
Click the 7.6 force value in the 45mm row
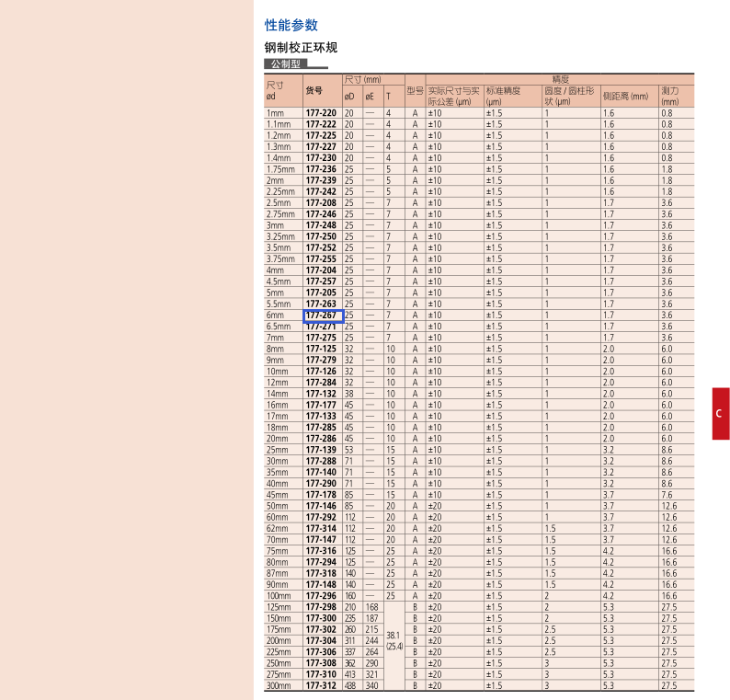(667, 495)
